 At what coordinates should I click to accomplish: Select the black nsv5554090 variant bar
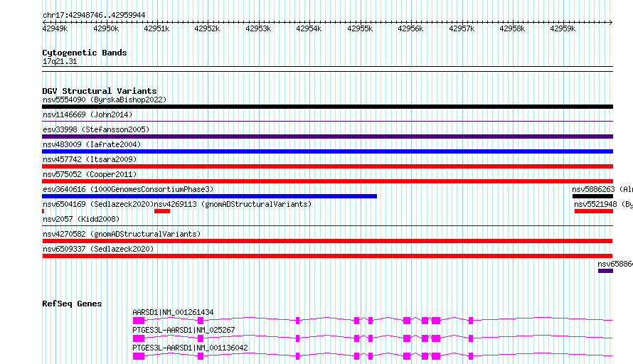pos(327,107)
